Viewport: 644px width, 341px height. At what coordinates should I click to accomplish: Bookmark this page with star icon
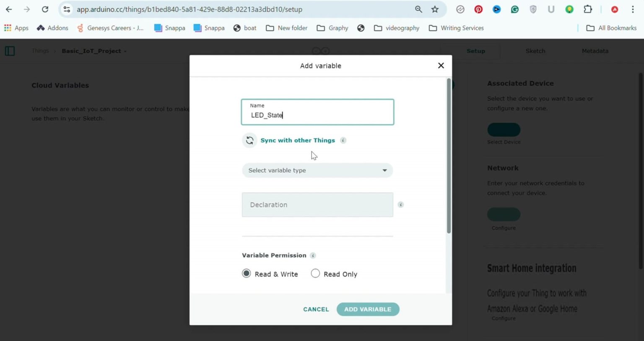coord(435,9)
